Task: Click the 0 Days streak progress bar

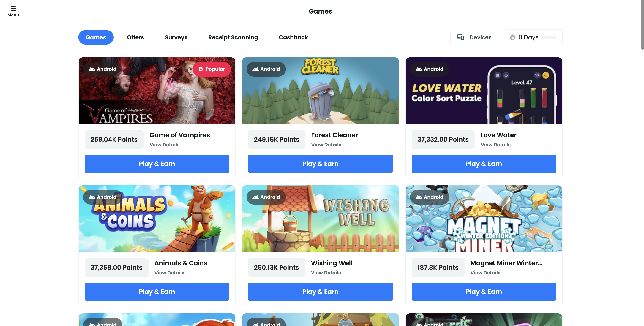Action: (549, 37)
